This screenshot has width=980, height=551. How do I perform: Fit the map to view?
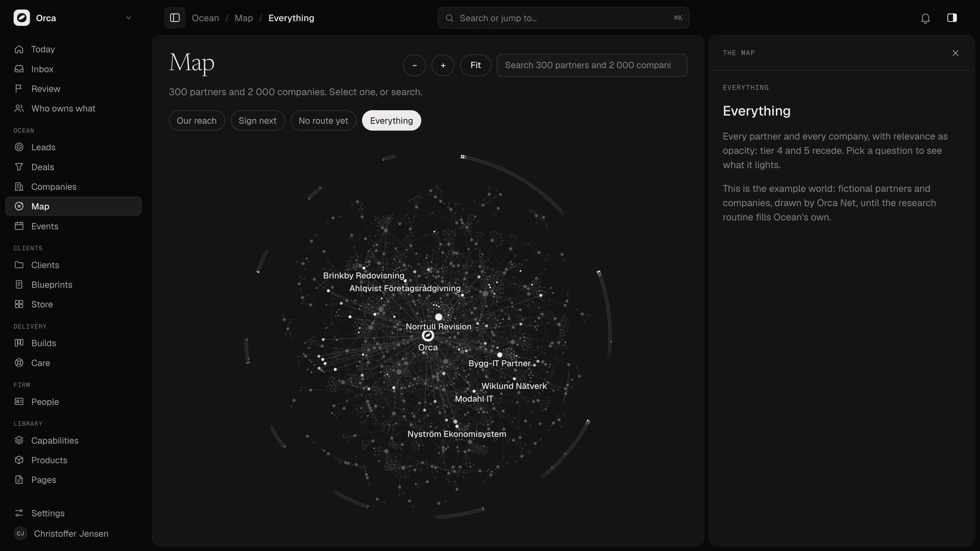pos(475,65)
